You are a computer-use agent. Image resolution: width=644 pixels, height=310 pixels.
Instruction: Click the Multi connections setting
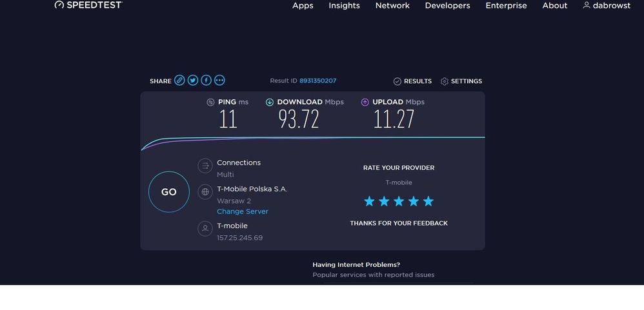(225, 175)
